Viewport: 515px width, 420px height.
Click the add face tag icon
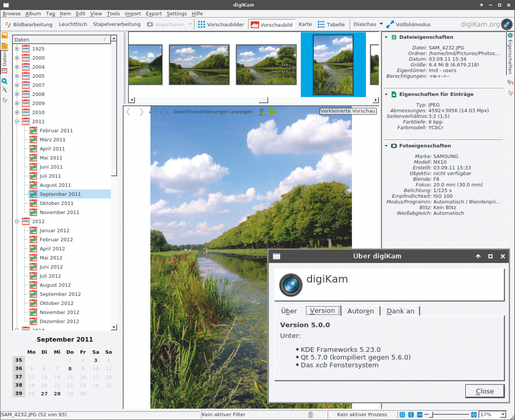(262, 112)
